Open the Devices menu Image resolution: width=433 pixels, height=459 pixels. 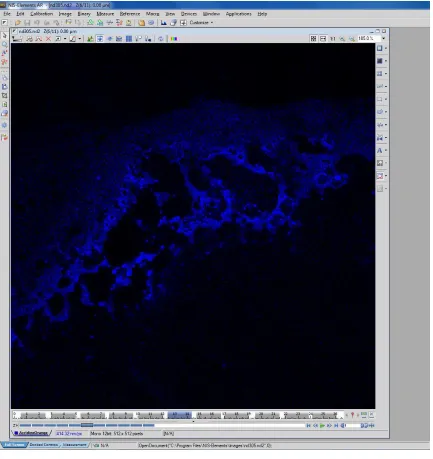(189, 14)
